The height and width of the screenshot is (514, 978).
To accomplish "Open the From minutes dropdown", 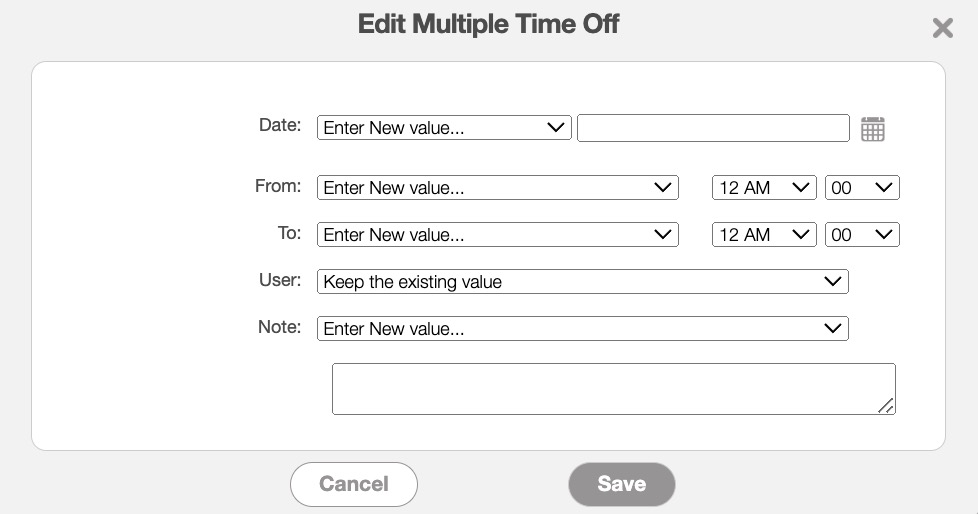I will tap(861, 187).
